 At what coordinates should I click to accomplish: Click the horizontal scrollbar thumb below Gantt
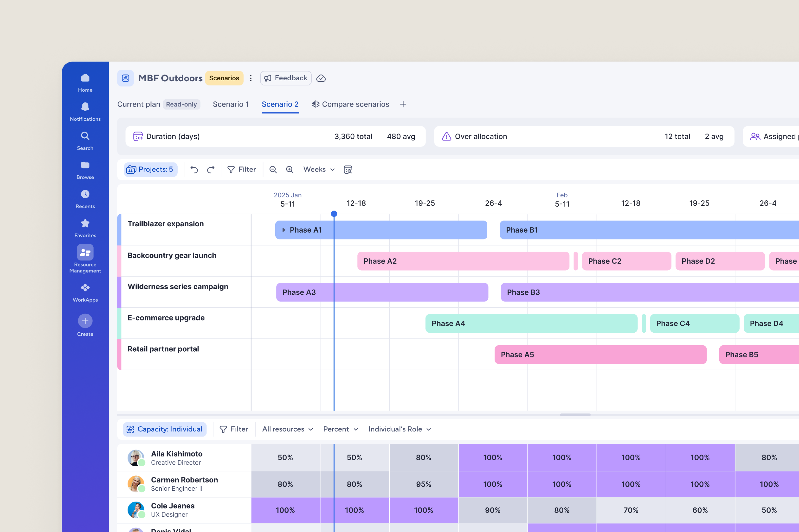[575, 415]
